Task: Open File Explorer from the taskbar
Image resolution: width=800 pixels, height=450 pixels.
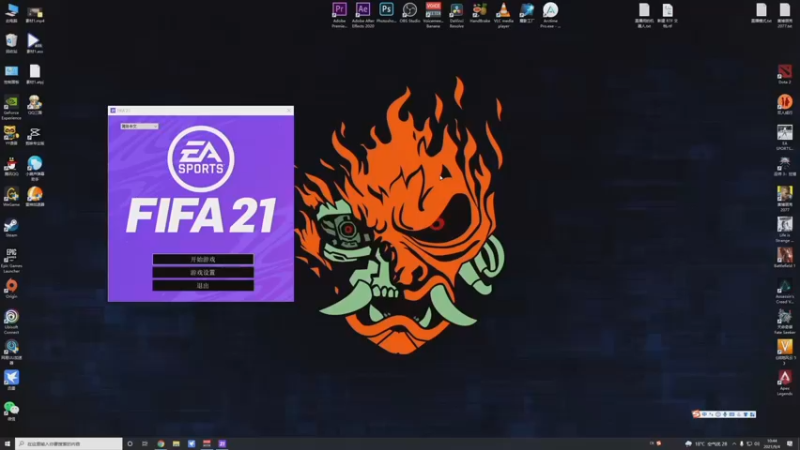Action: tap(176, 444)
